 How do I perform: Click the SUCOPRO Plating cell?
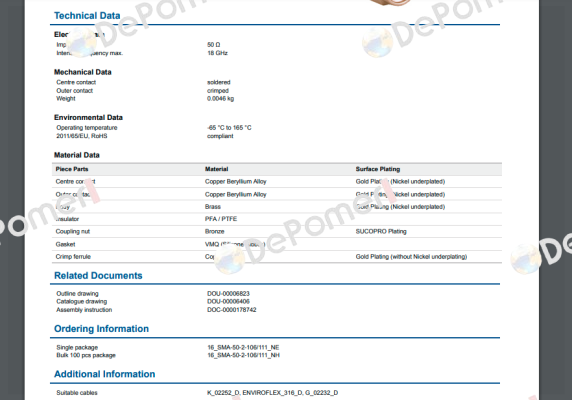coord(381,232)
